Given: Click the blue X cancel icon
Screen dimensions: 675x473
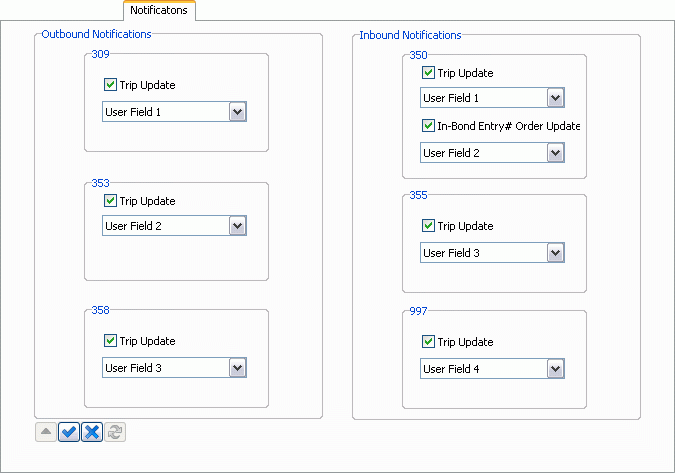Looking at the screenshot, I should pos(92,432).
